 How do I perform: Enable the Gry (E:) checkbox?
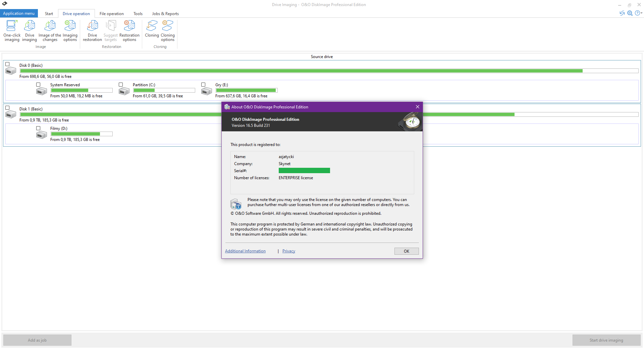tap(203, 85)
